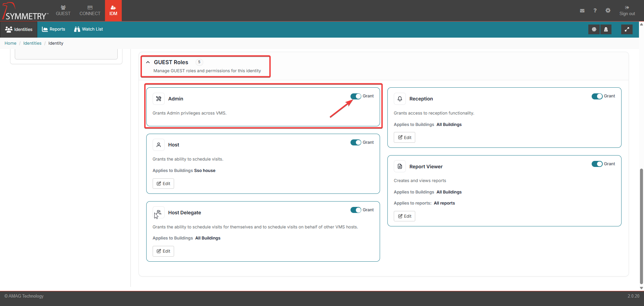The height and width of the screenshot is (306, 644).
Task: Collapse the GUEST Roles section
Action: pyautogui.click(x=148, y=62)
